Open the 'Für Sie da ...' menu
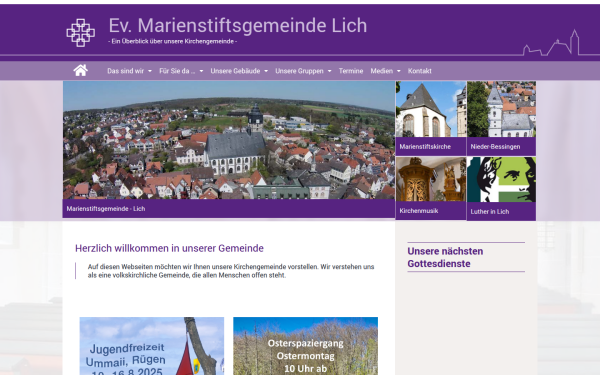This screenshot has width=600, height=375. [177, 71]
